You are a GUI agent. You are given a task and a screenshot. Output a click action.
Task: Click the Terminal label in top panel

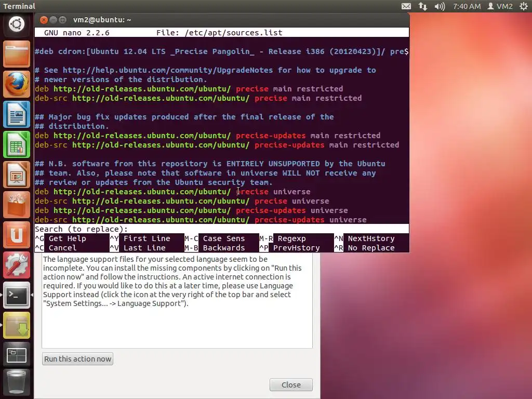[x=19, y=6]
